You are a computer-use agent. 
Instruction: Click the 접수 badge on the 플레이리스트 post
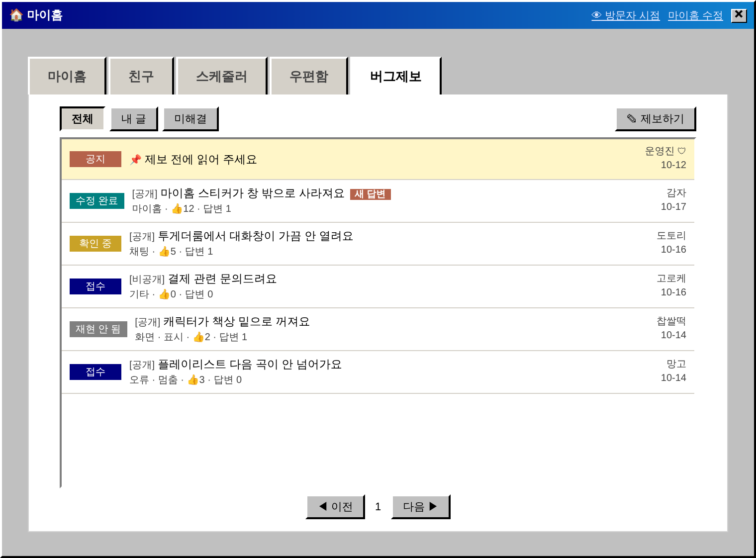tap(95, 372)
